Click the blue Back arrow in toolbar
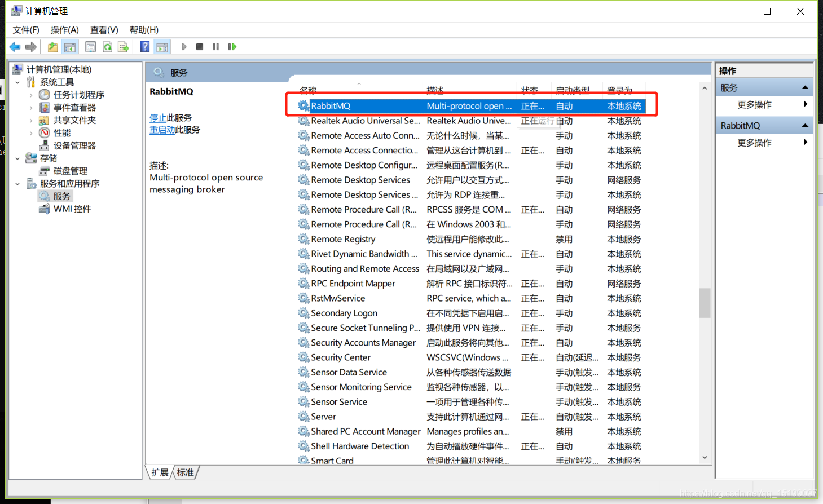Image resolution: width=823 pixels, height=504 pixels. coord(15,47)
